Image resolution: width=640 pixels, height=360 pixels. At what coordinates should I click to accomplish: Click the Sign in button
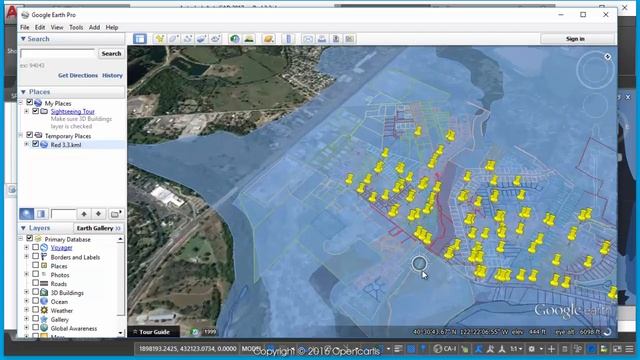point(575,39)
